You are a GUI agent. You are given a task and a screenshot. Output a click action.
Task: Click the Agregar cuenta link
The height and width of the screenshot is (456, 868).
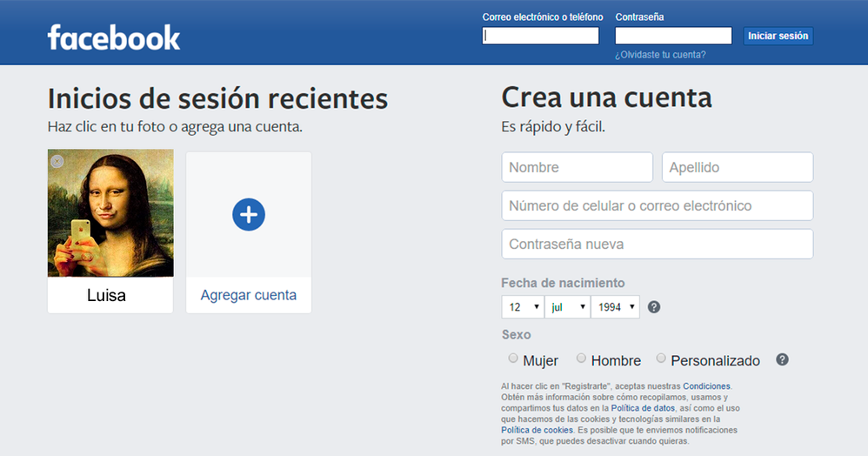[x=249, y=295]
